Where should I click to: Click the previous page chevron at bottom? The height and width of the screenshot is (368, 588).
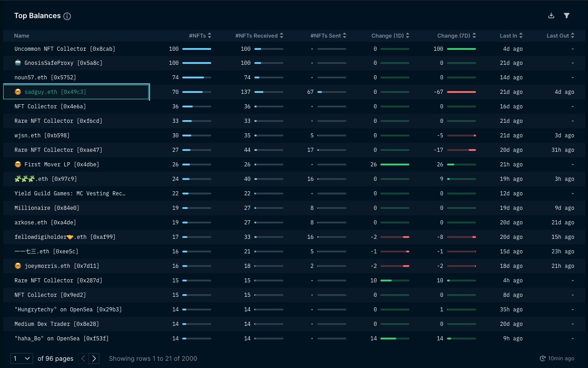coord(83,358)
